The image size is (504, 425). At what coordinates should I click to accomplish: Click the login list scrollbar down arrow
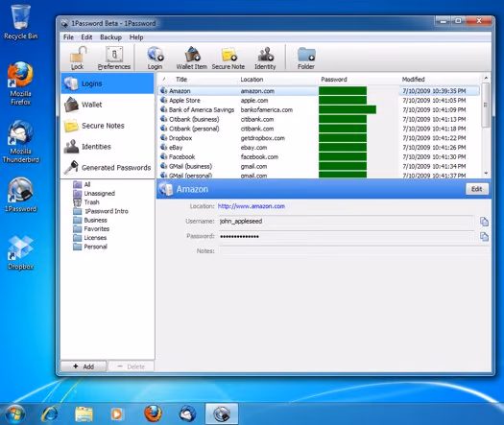coord(486,173)
